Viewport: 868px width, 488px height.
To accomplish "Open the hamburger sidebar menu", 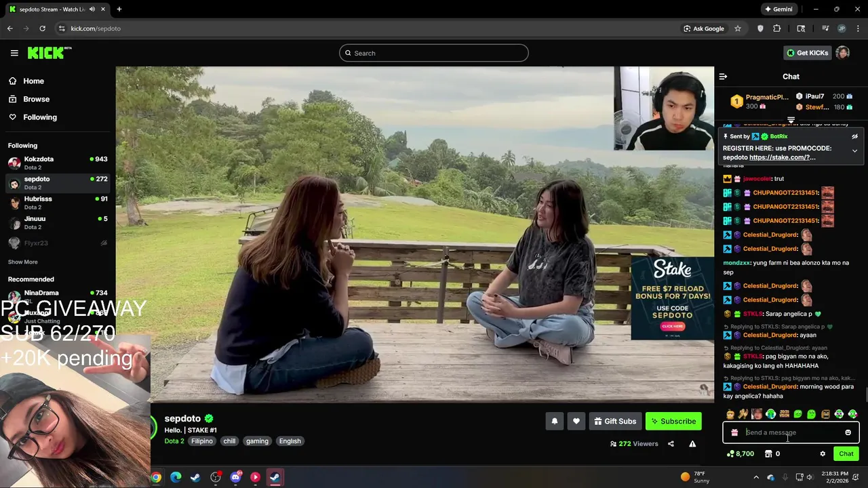I will coord(14,53).
